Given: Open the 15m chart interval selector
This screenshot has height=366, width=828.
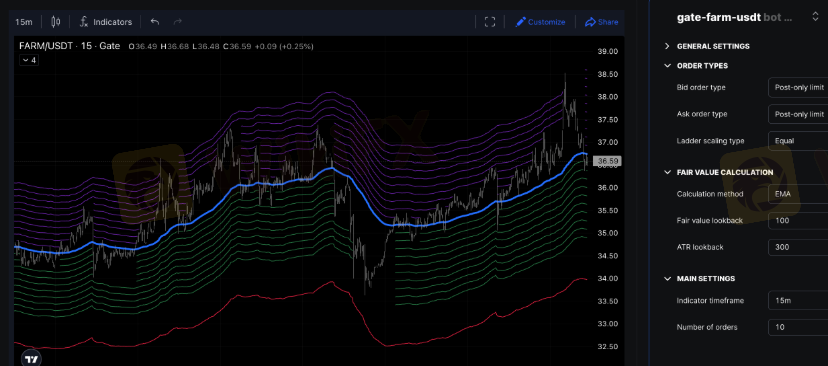Looking at the screenshot, I should tap(24, 22).
